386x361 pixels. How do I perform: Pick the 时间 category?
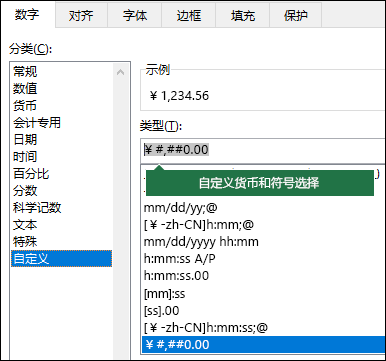point(62,156)
